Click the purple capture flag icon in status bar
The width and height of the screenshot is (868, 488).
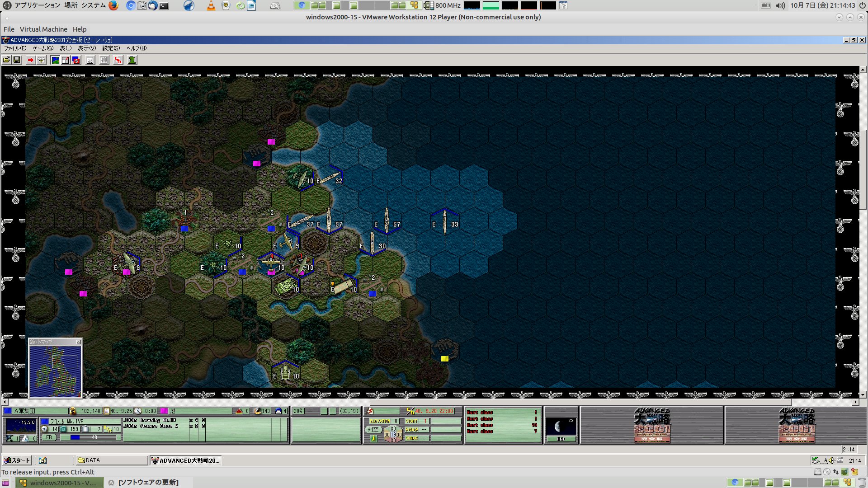[164, 411]
